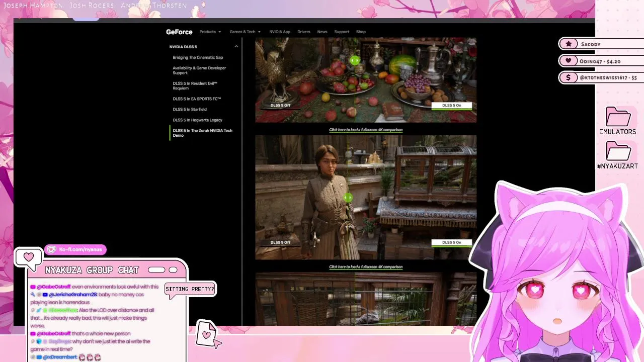Click the dollar icon beside ktotheswiss1617
The height and width of the screenshot is (362, 644).
pos(569,77)
